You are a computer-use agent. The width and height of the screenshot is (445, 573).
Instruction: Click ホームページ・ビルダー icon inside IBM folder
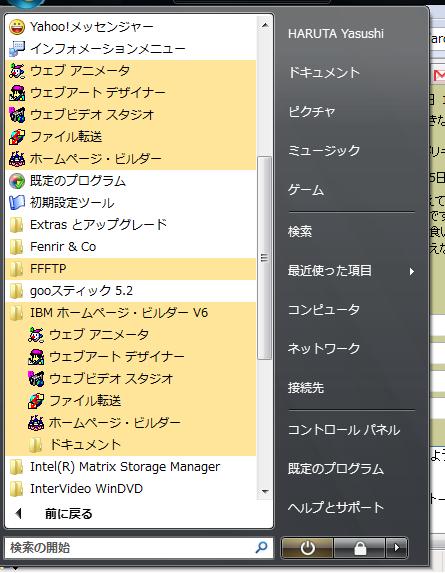click(x=36, y=423)
